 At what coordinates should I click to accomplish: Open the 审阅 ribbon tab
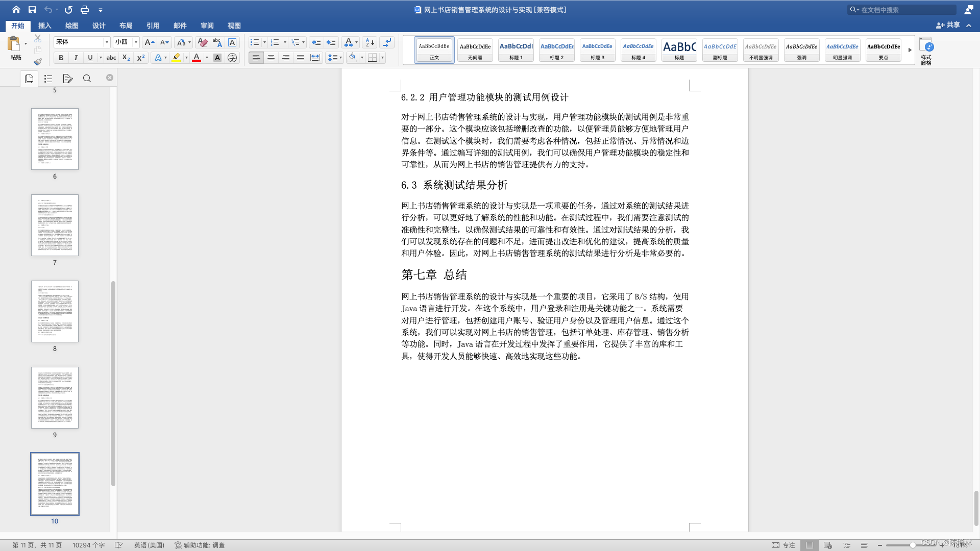tap(207, 25)
